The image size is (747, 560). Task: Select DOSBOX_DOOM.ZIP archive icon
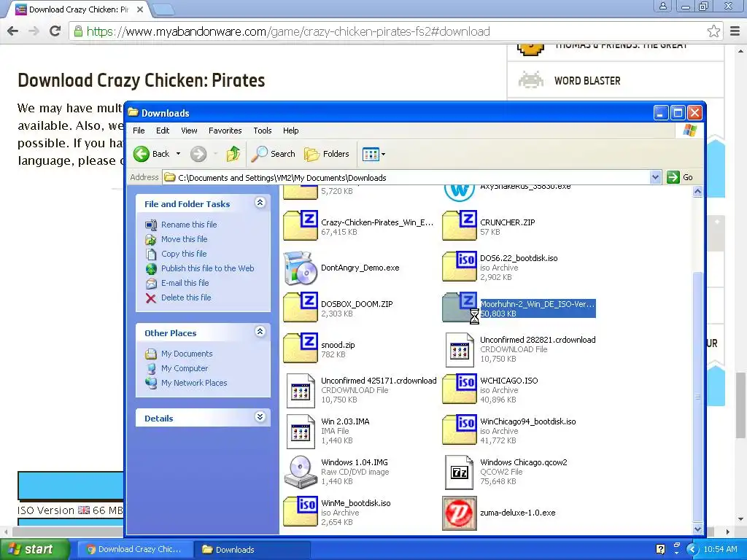point(300,307)
